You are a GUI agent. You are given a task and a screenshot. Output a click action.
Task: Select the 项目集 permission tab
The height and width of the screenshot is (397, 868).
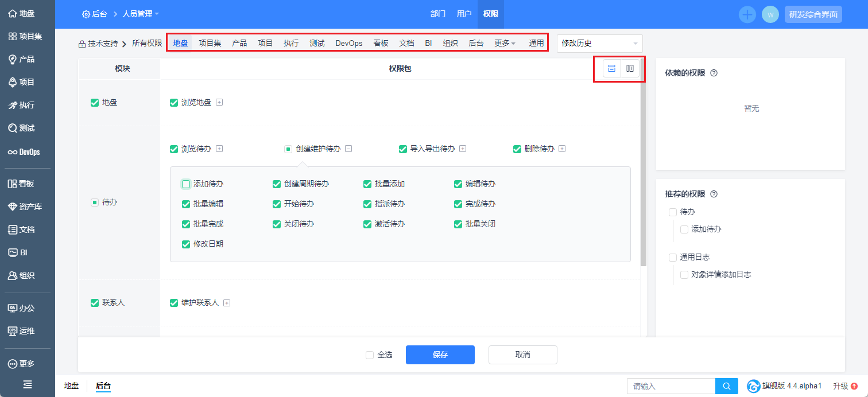(210, 43)
